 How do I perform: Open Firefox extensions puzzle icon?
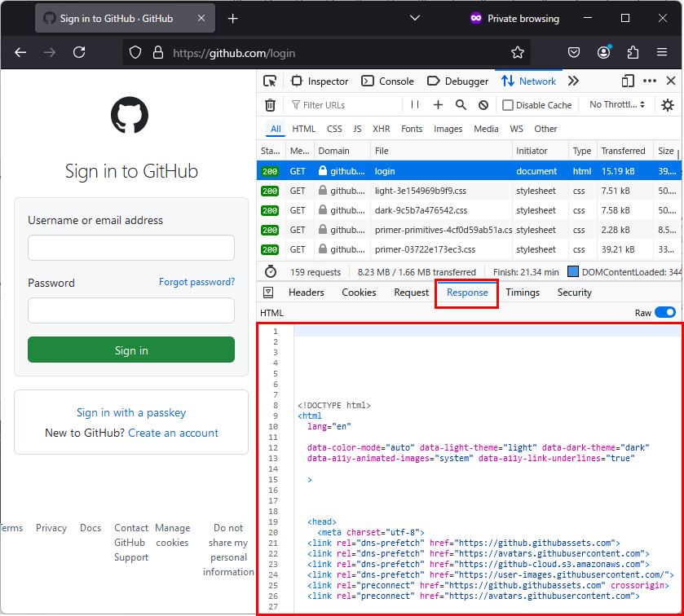pos(633,52)
